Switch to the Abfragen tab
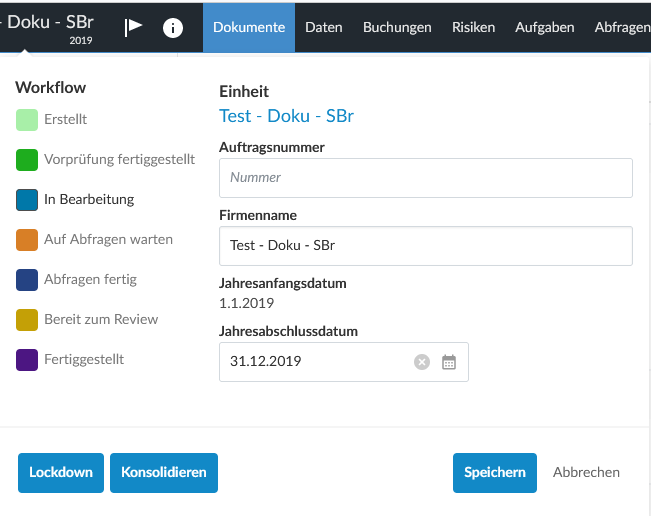Viewport: 651px width, 516px height. (x=622, y=27)
